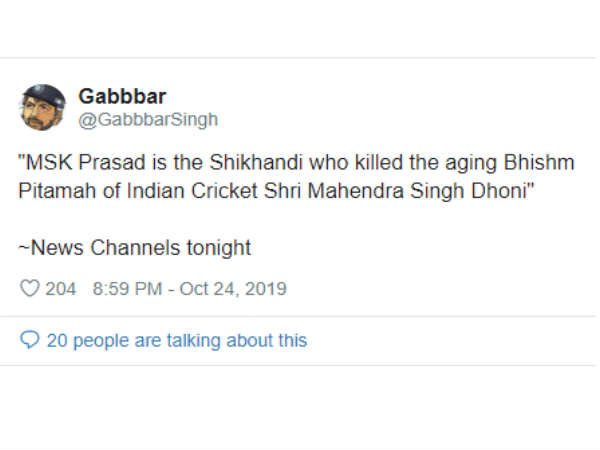This screenshot has height=450, width=600.
Task: Like the tweet with the heart icon
Action: 29,289
